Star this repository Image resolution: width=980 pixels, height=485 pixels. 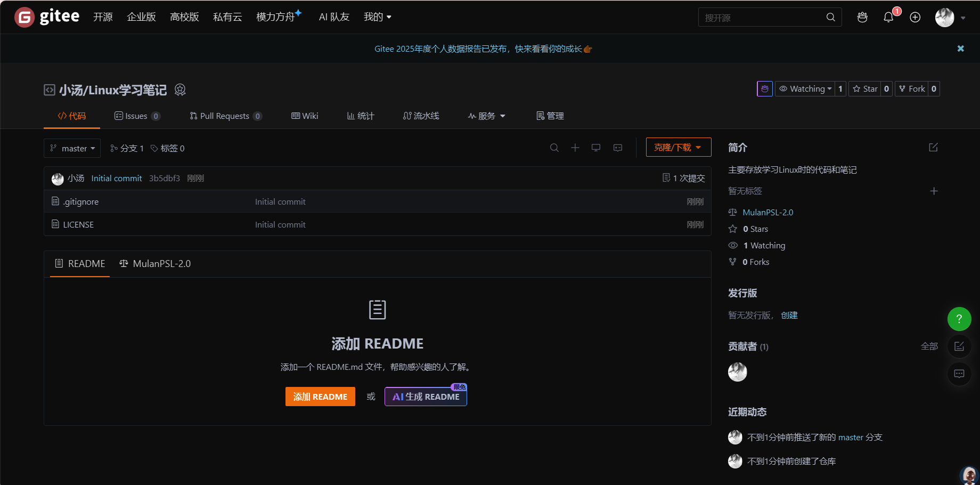(865, 88)
